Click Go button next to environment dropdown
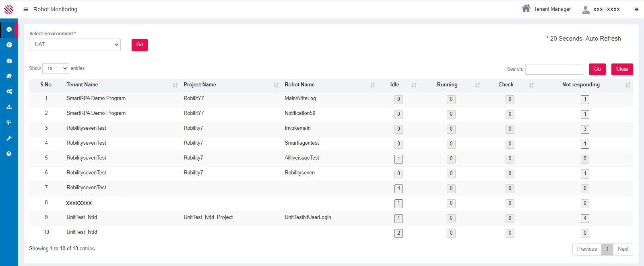 click(139, 45)
